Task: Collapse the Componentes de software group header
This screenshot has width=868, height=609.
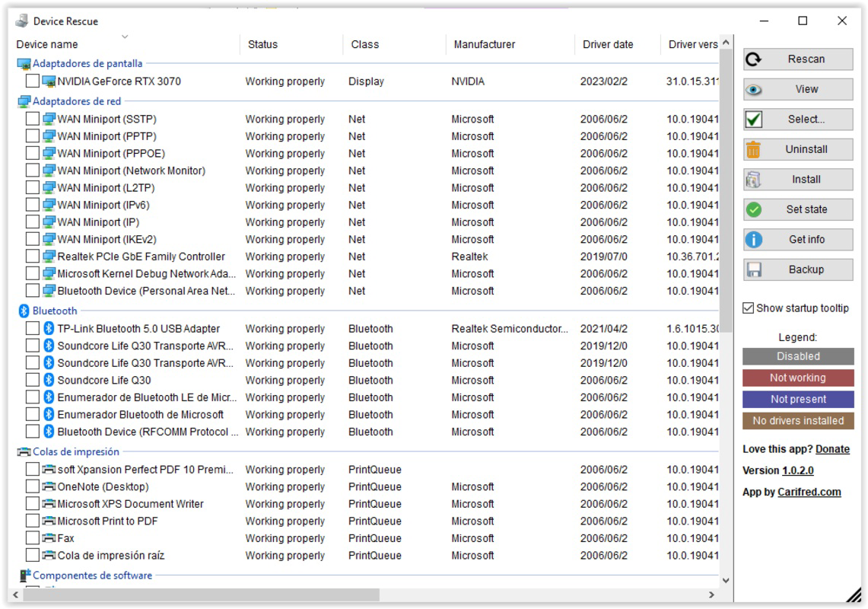Action: coord(93,576)
